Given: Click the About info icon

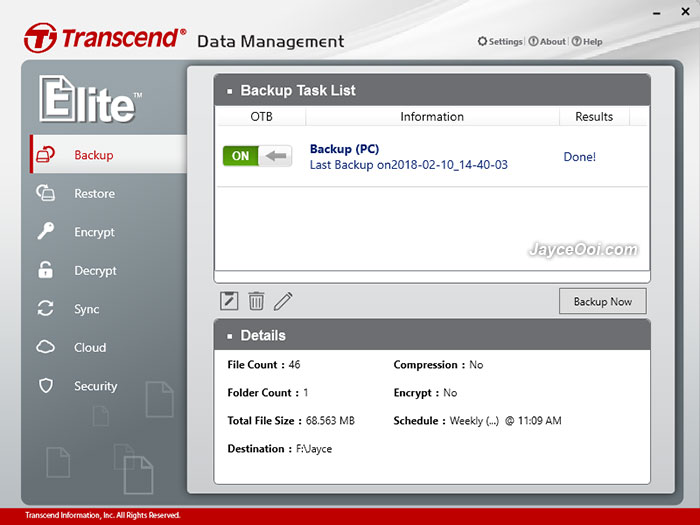Looking at the screenshot, I should pos(533,42).
